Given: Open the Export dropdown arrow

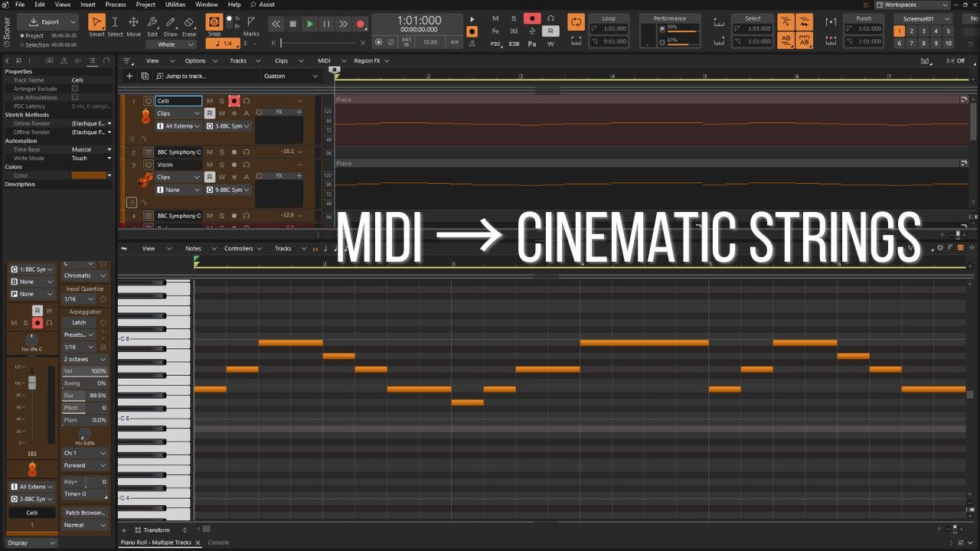Looking at the screenshot, I should point(73,22).
